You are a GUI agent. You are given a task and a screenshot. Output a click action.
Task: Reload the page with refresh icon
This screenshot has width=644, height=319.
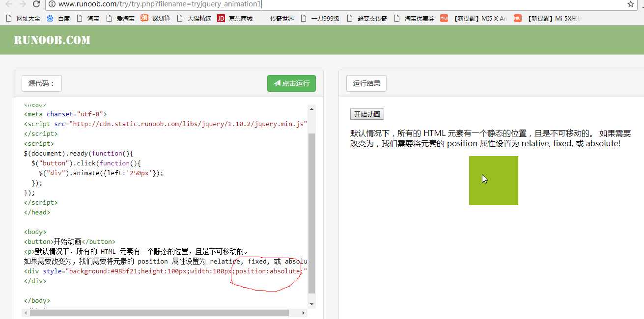coord(36,4)
